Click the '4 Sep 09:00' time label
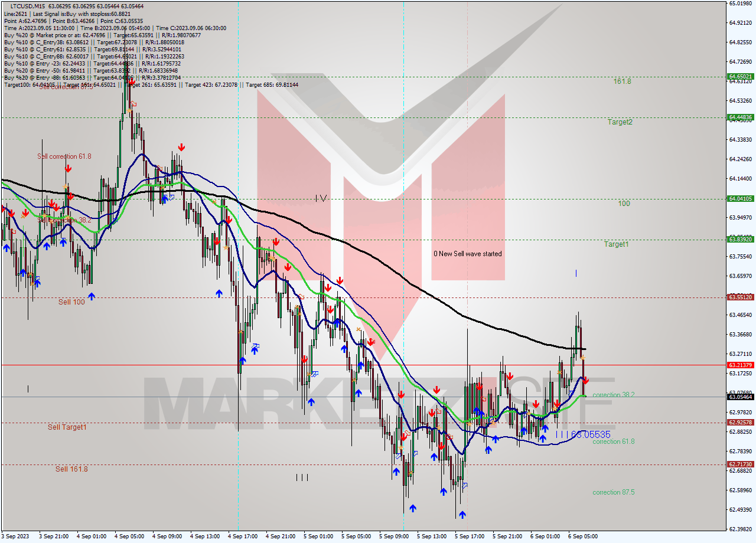Screen dimensions: 756x543 (x=167, y=537)
